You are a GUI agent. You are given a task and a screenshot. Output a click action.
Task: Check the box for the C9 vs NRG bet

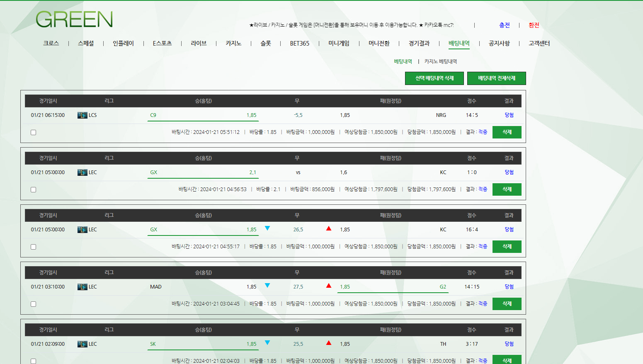34,133
